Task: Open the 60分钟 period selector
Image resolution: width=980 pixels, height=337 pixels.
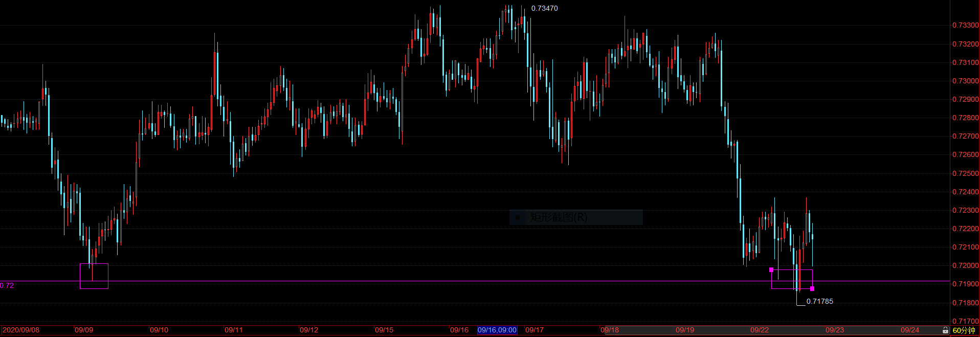Action: pyautogui.click(x=964, y=330)
